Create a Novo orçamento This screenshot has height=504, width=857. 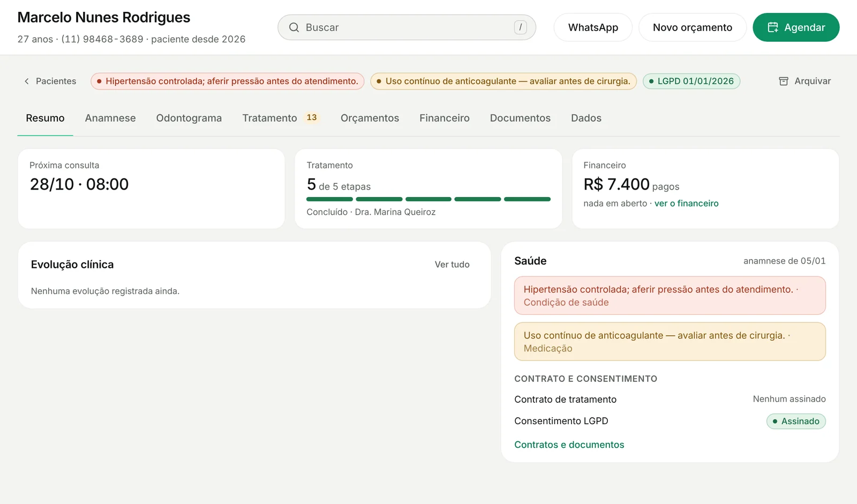pos(693,27)
